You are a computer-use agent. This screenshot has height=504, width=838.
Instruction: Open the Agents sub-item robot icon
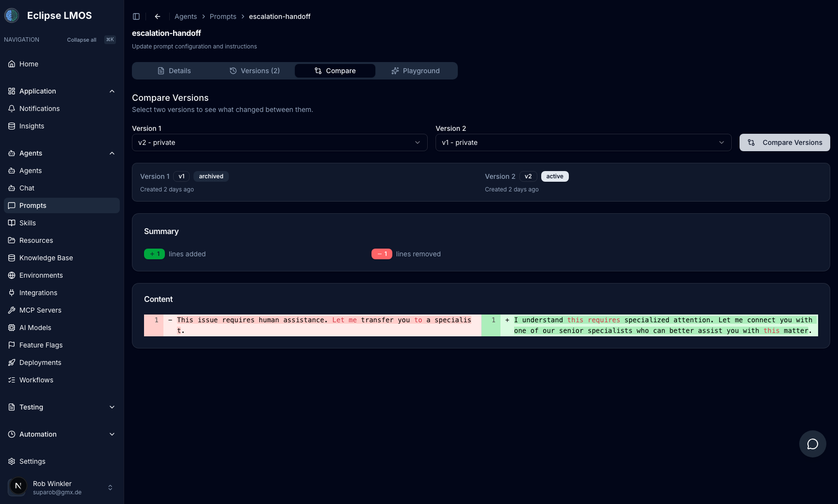tap(12, 171)
